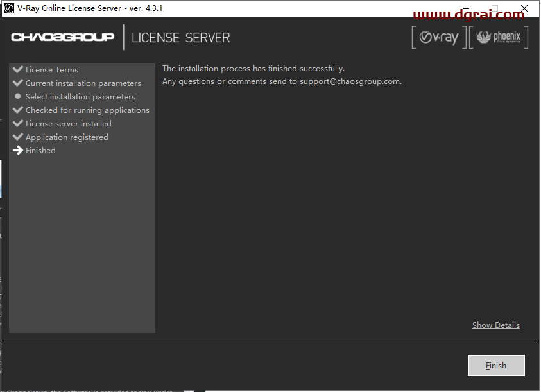
Task: Click the LICENSE SERVER heading text
Action: 180,38
